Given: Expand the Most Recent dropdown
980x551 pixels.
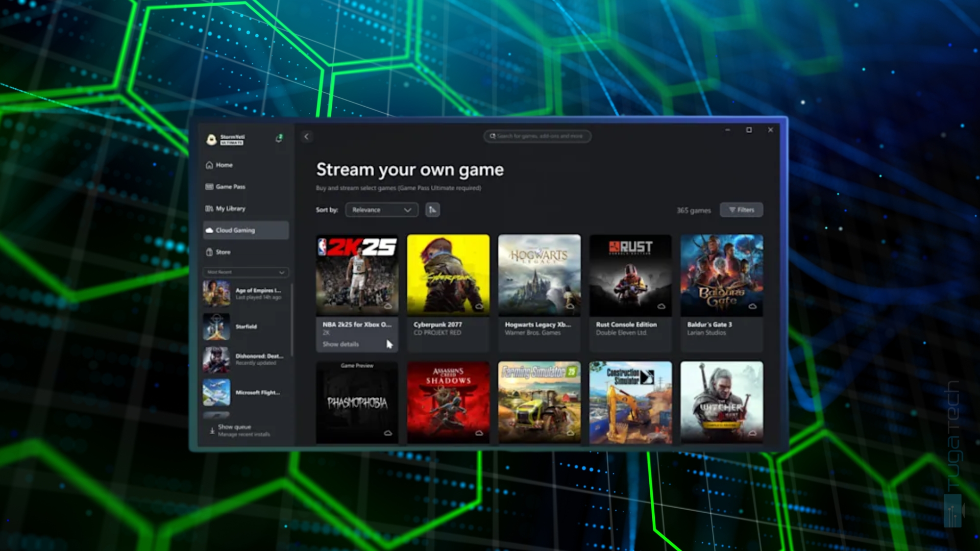Looking at the screenshot, I should (x=246, y=272).
